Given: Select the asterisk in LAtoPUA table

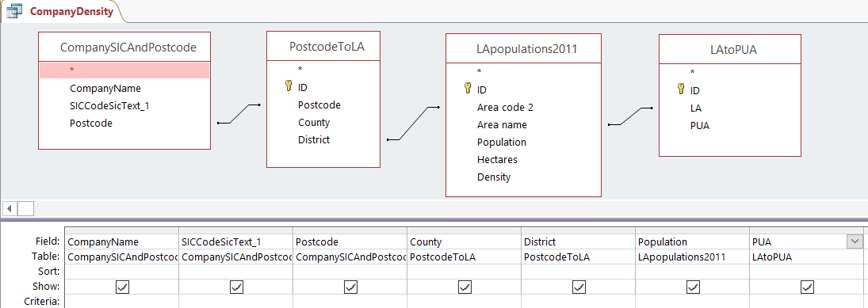Looking at the screenshot, I should pyautogui.click(x=693, y=72).
